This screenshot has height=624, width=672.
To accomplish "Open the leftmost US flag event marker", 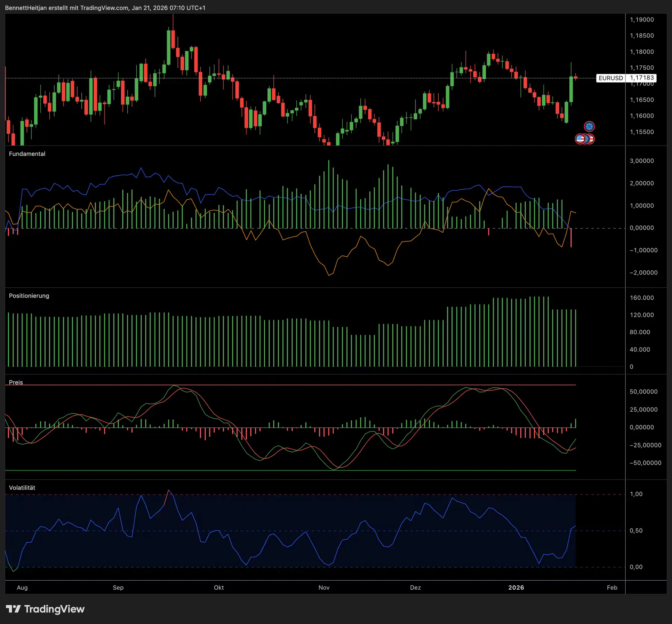I will click(580, 139).
